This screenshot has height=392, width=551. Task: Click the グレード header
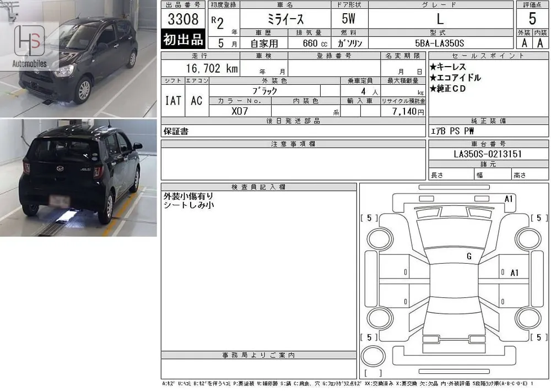(440, 4)
